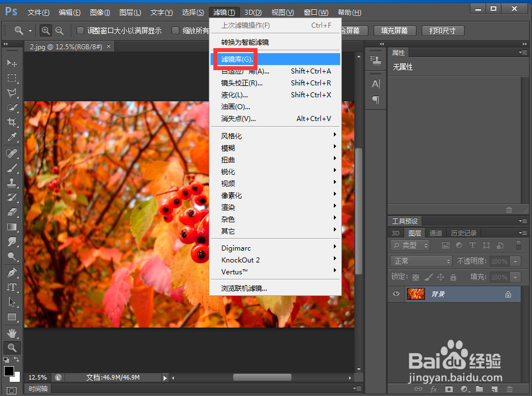The height and width of the screenshot is (396, 532).
Task: Select the Rectangular Marquee tool
Action: click(x=12, y=78)
